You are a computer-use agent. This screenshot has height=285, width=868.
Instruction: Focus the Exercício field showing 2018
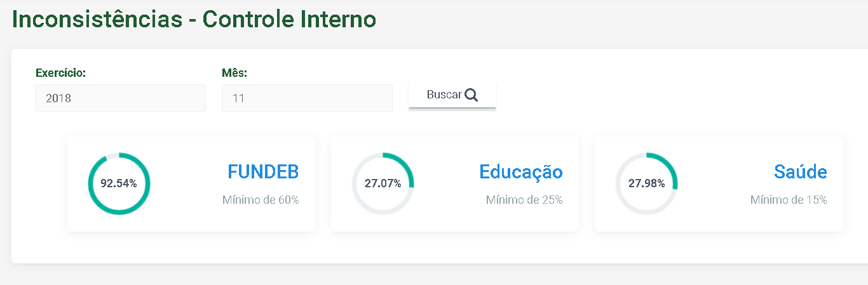[x=121, y=98]
